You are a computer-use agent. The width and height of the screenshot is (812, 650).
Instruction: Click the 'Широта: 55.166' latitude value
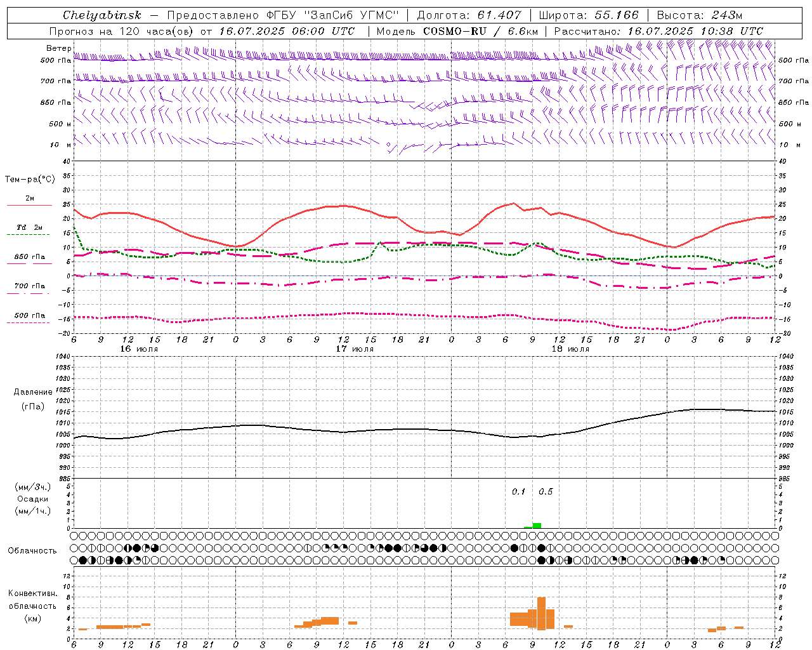pos(589,15)
